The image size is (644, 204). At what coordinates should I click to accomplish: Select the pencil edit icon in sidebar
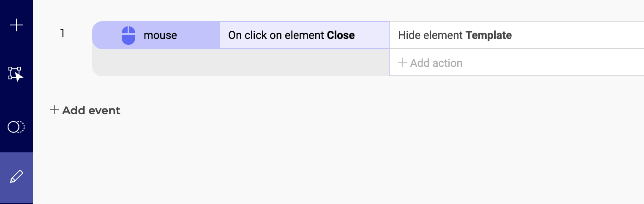coord(16,176)
